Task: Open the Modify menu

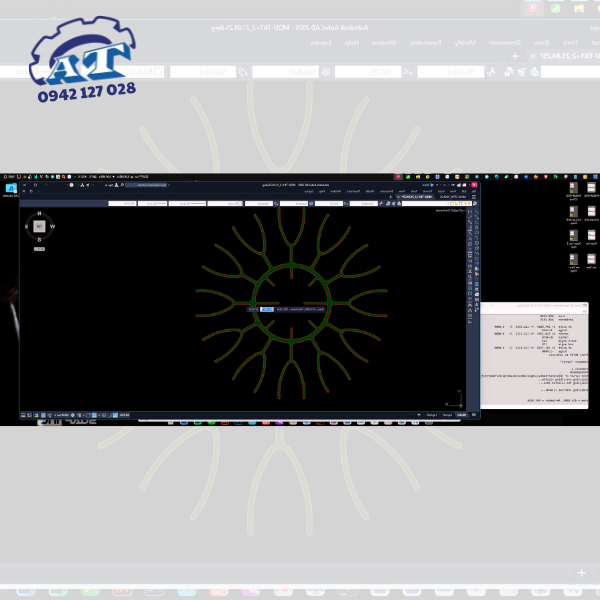Action: coord(368,191)
